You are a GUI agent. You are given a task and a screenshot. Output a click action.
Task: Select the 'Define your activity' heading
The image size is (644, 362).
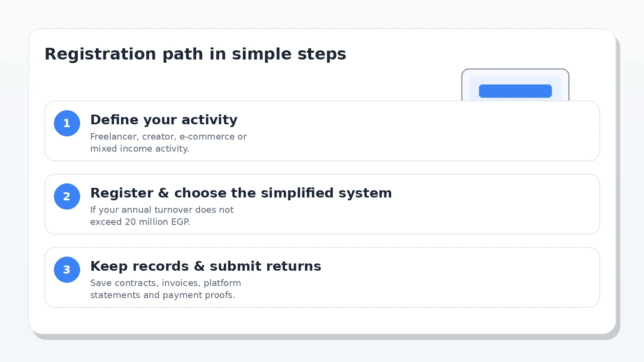tap(164, 120)
